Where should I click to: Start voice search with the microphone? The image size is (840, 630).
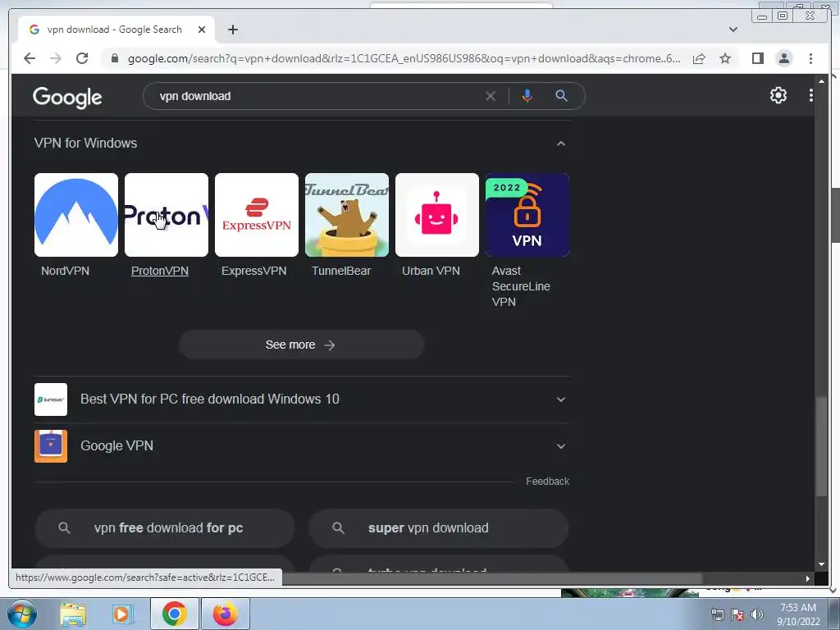tap(527, 96)
